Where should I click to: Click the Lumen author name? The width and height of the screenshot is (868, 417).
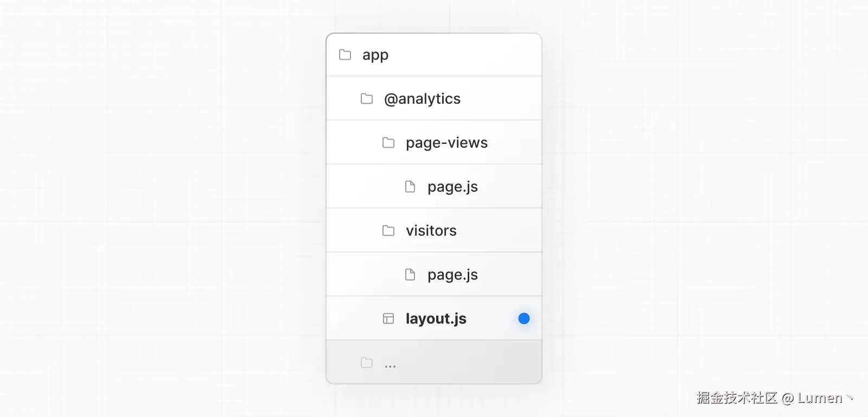(x=820, y=398)
